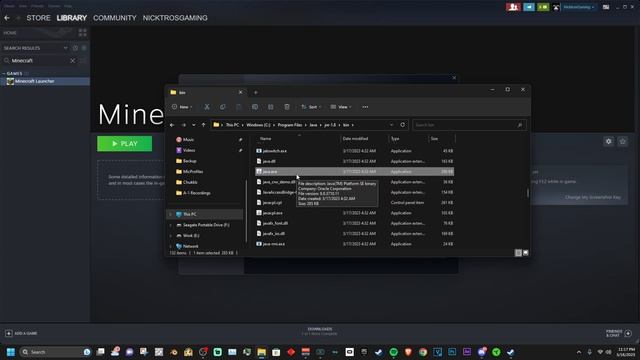Open Chrome from the taskbar
Image resolution: width=640 pixels, height=360 pixels.
[x=423, y=352]
